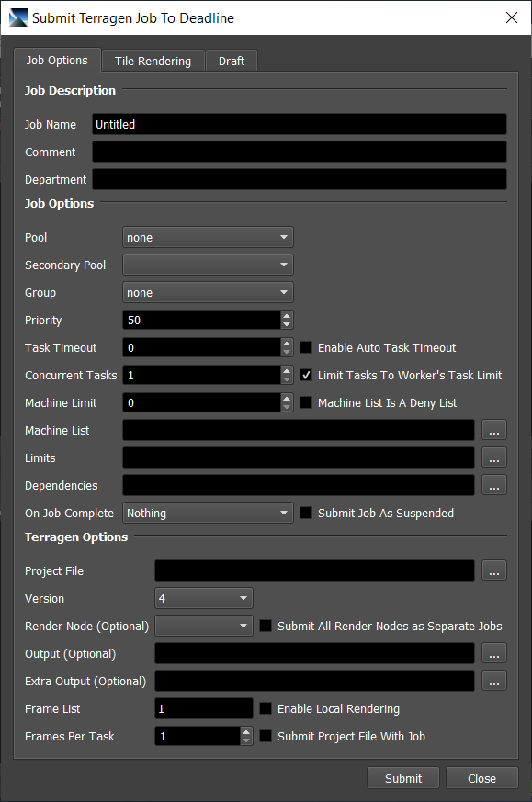
Task: Click the Machine List text field
Action: click(x=299, y=430)
